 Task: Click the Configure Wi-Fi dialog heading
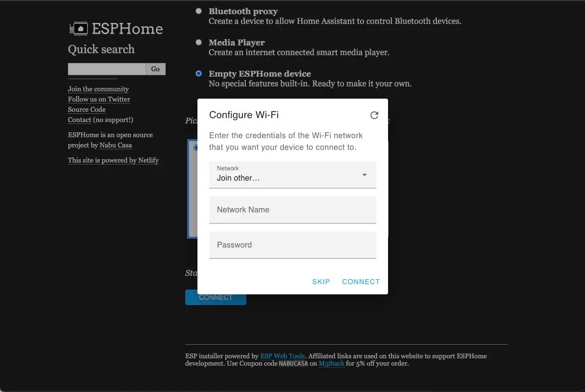[244, 115]
